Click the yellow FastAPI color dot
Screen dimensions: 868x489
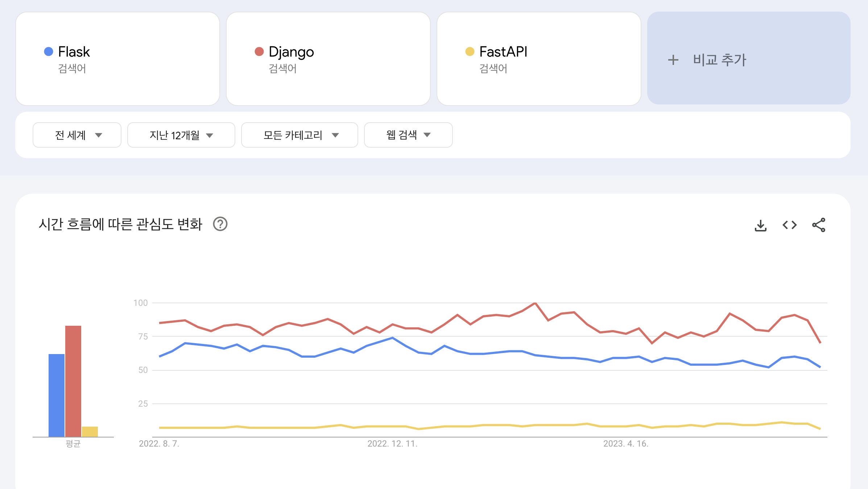coord(470,52)
